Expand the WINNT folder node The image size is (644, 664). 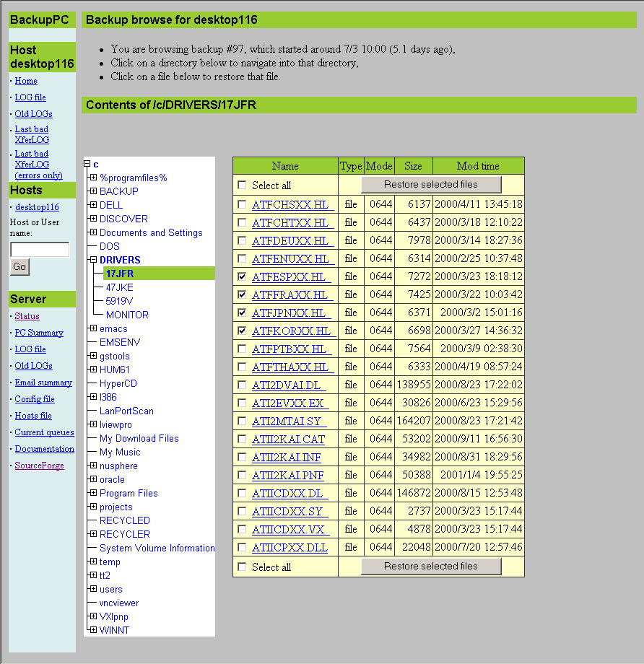click(94, 629)
